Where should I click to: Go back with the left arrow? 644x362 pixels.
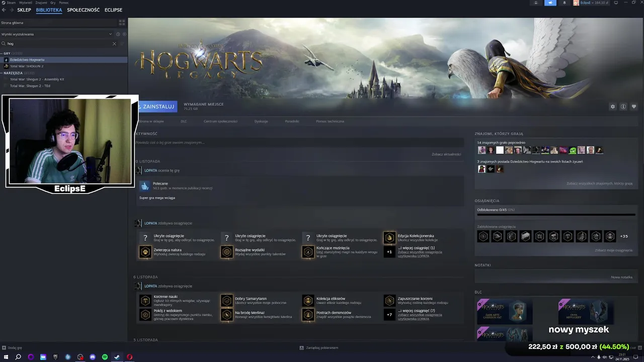click(x=4, y=10)
